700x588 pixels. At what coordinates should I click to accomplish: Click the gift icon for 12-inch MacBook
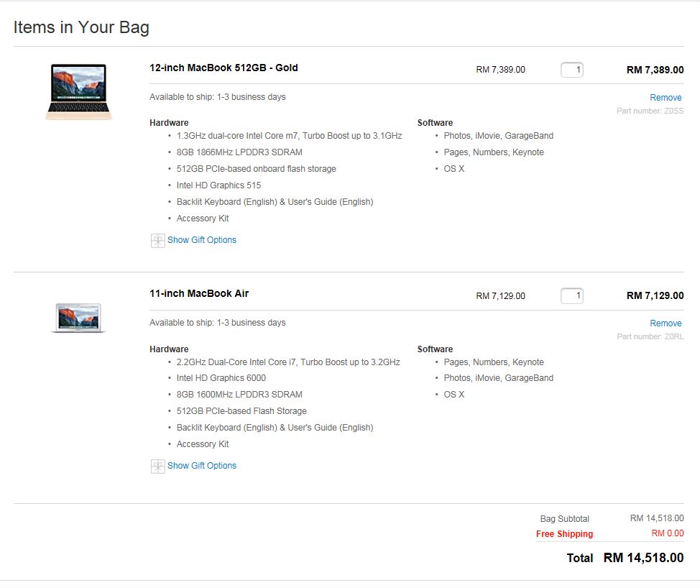point(157,241)
